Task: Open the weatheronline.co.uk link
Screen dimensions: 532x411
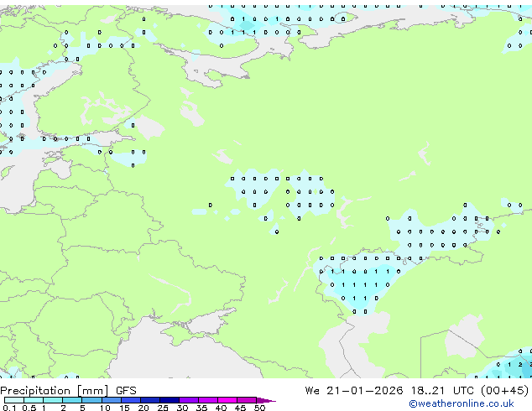Action: point(462,403)
